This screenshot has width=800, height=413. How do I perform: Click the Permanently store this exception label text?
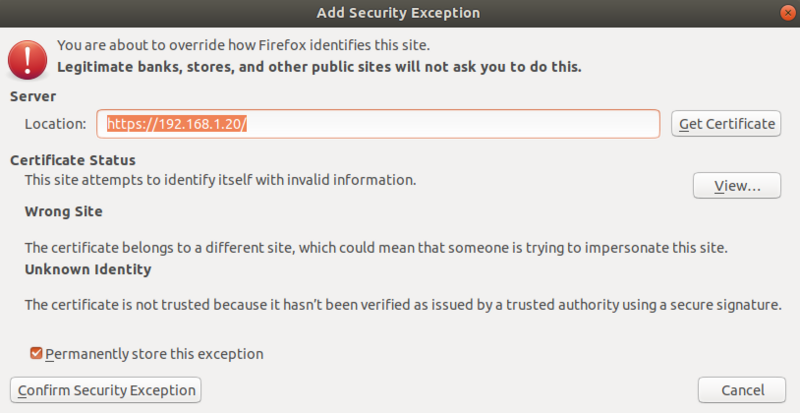154,354
